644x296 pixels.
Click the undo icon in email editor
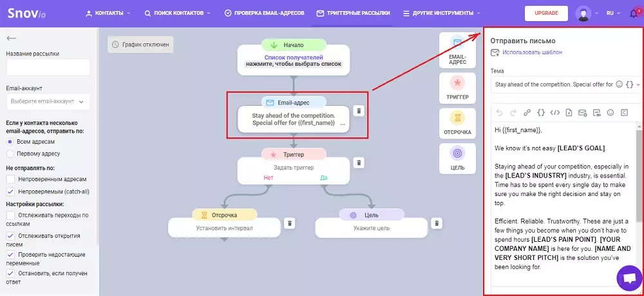pos(500,113)
